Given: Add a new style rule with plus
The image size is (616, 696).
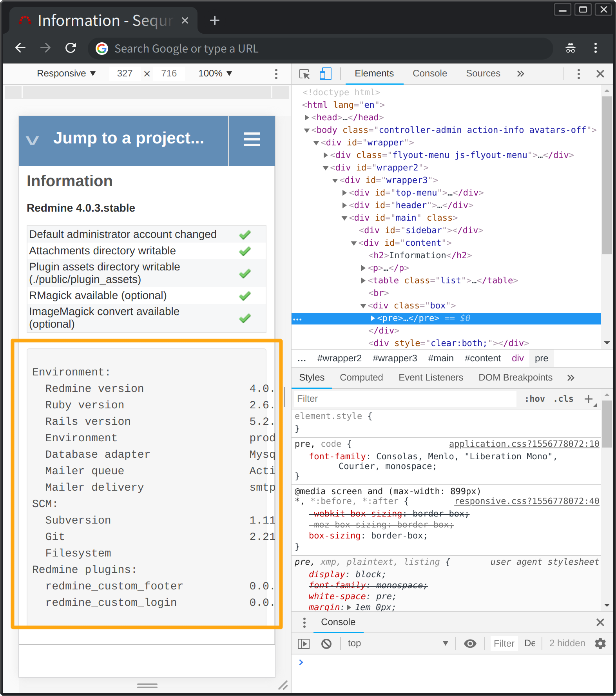Looking at the screenshot, I should 589,399.
